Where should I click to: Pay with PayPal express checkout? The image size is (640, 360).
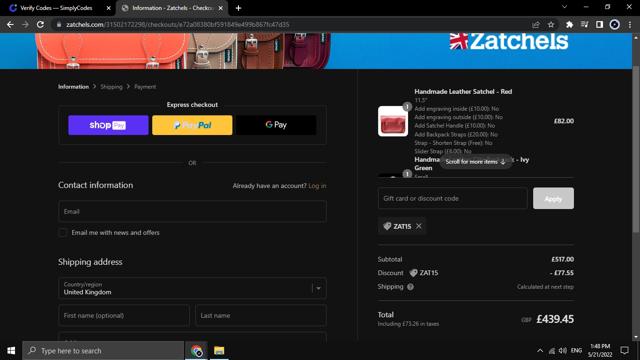pyautogui.click(x=192, y=125)
